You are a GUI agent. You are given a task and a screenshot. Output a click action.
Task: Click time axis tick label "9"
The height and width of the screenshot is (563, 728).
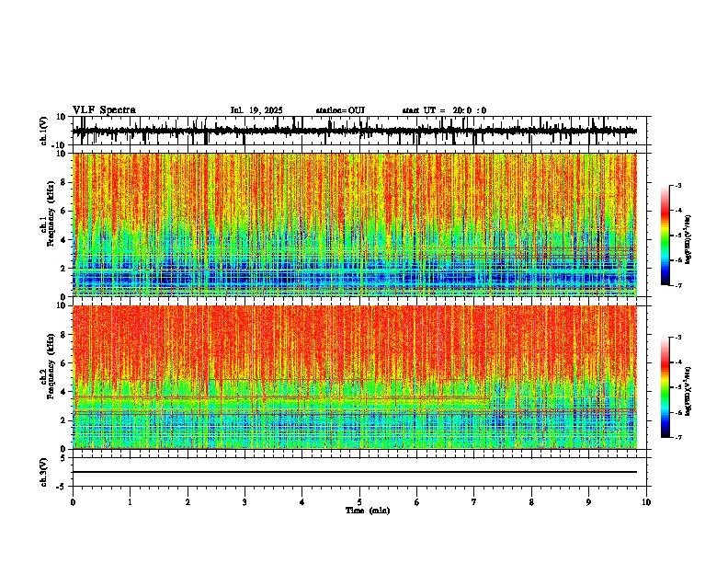(588, 502)
